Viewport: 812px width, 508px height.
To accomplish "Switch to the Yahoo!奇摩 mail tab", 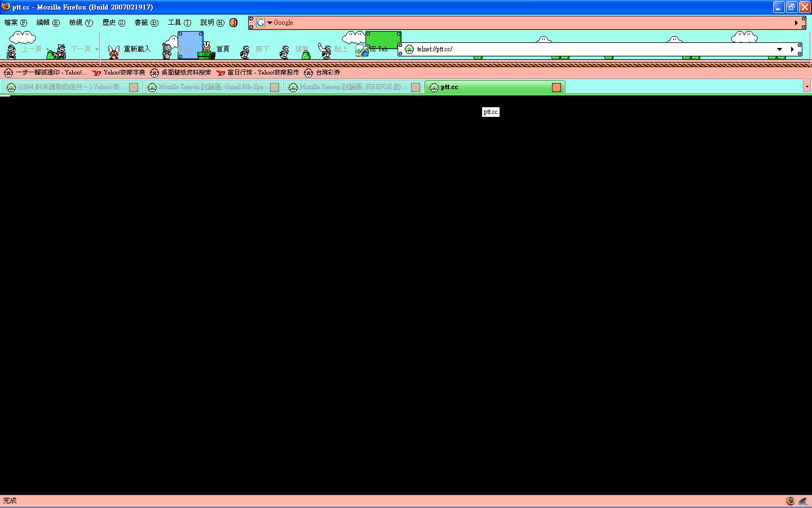I will click(x=72, y=87).
